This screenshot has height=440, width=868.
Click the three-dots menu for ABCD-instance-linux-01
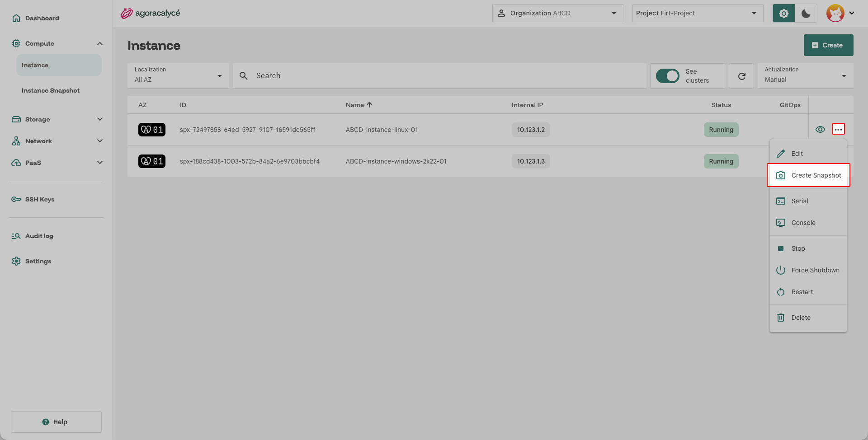tap(838, 129)
